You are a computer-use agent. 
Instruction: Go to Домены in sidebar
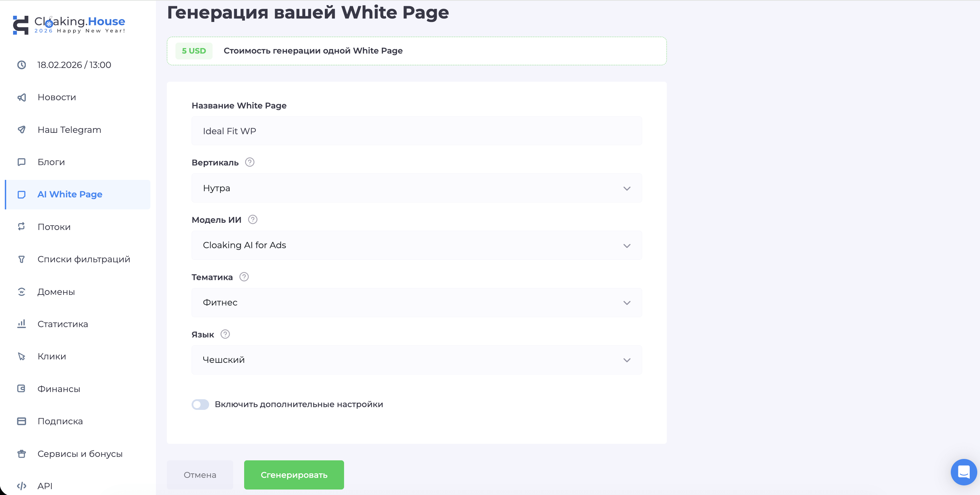(x=56, y=291)
